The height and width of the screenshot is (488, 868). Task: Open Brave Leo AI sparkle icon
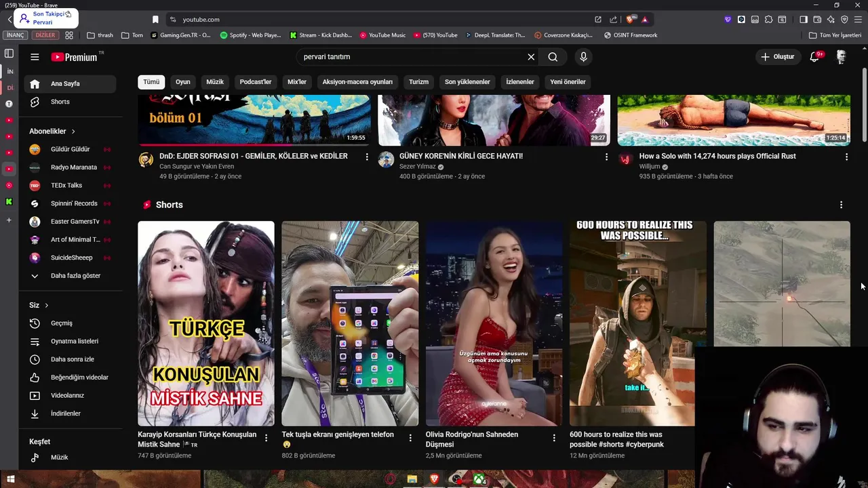(831, 20)
